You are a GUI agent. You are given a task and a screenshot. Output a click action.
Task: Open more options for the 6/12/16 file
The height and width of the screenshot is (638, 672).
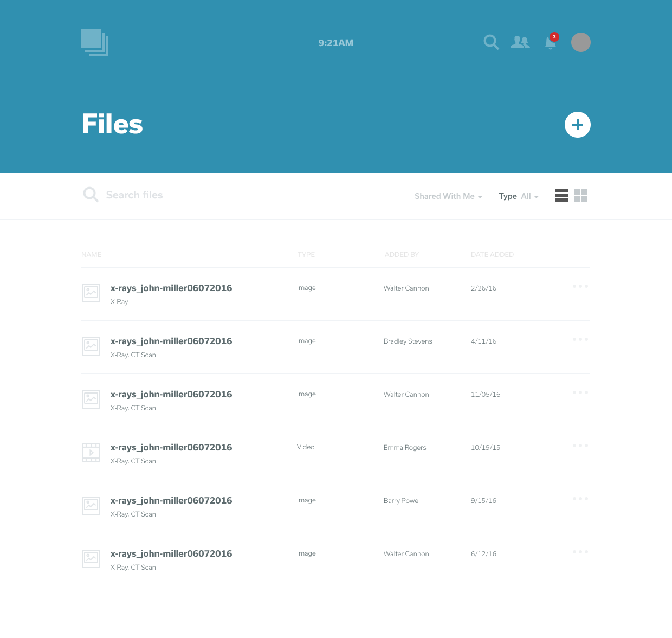[580, 552]
